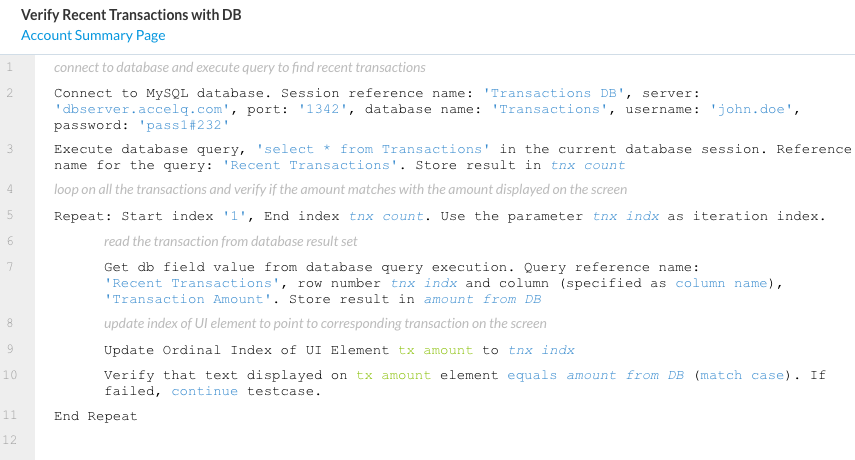Click the Start index '1' value

(x=246, y=215)
